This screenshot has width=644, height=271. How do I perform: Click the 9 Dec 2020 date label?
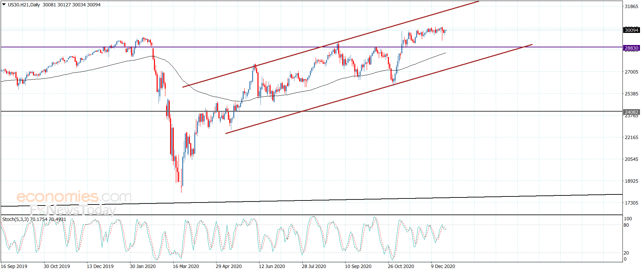pyautogui.click(x=443, y=266)
